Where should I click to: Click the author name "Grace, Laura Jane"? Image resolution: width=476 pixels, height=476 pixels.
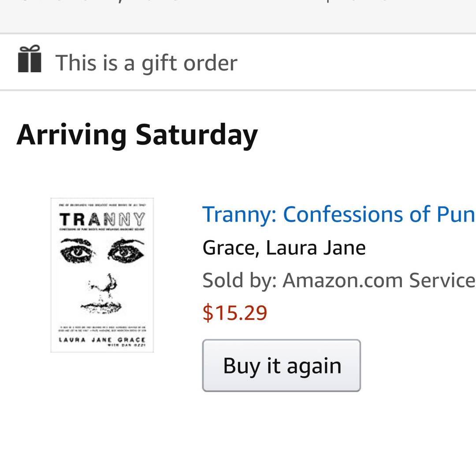click(284, 247)
